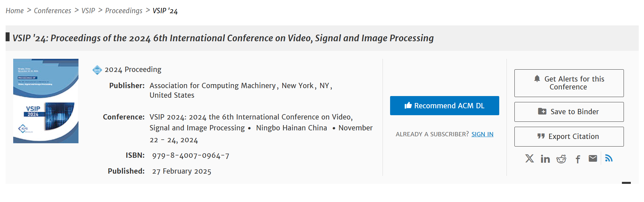Screen dimensions: 644x202
Task: Open the Association for Computing Machinery publisher link
Action: click(212, 86)
